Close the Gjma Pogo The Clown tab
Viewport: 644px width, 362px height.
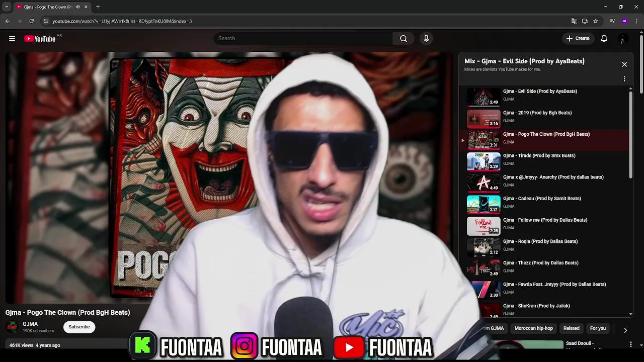tap(86, 7)
